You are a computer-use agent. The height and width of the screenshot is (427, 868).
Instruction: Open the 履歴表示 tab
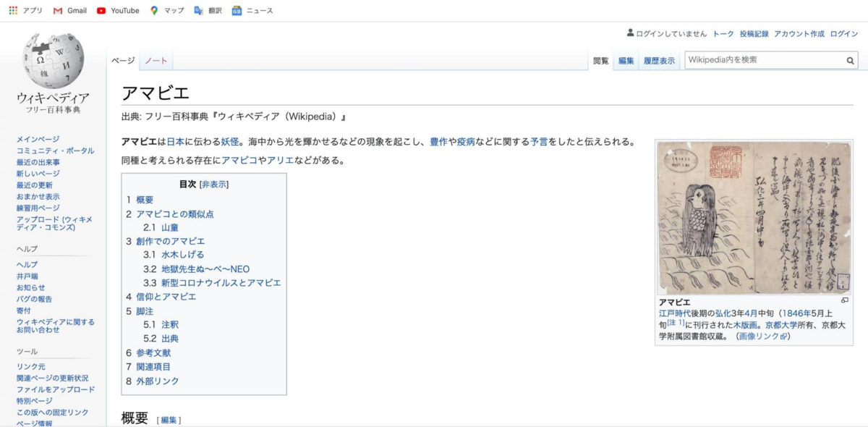tap(659, 61)
